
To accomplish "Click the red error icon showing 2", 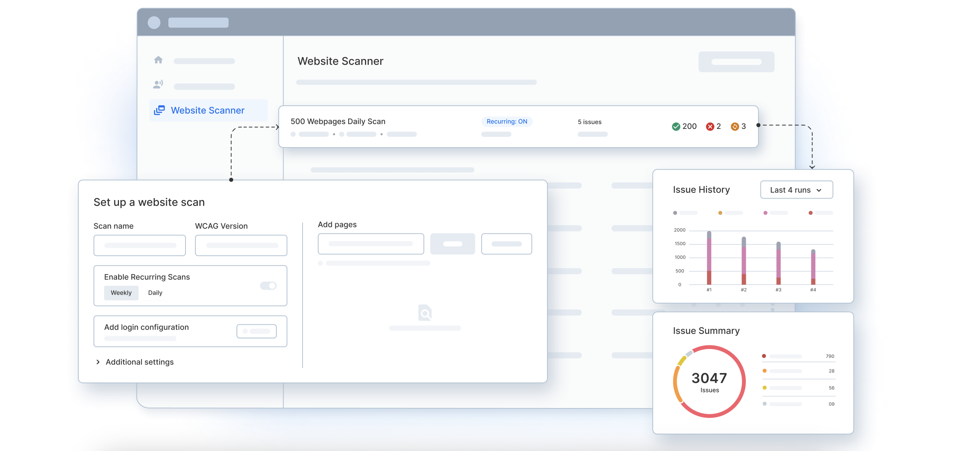I will point(710,126).
